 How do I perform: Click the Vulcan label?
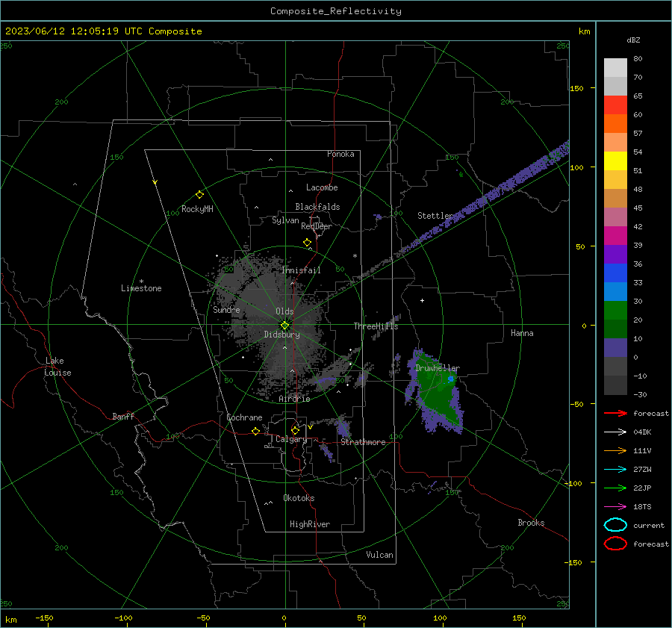click(x=379, y=555)
